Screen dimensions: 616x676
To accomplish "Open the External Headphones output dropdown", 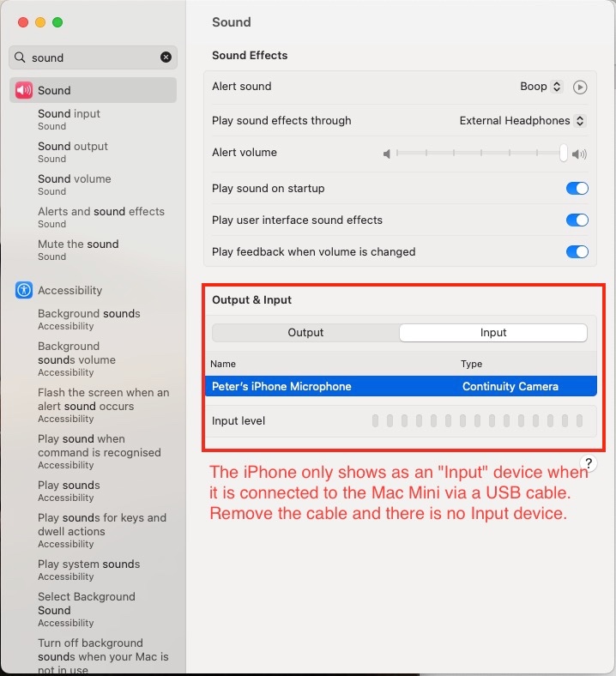I will point(522,121).
